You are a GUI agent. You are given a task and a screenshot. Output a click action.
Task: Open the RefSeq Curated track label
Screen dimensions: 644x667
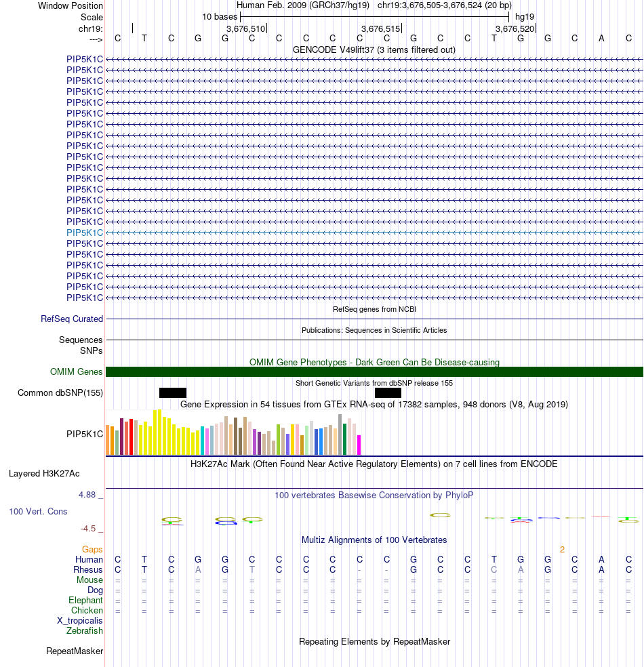coord(72,319)
